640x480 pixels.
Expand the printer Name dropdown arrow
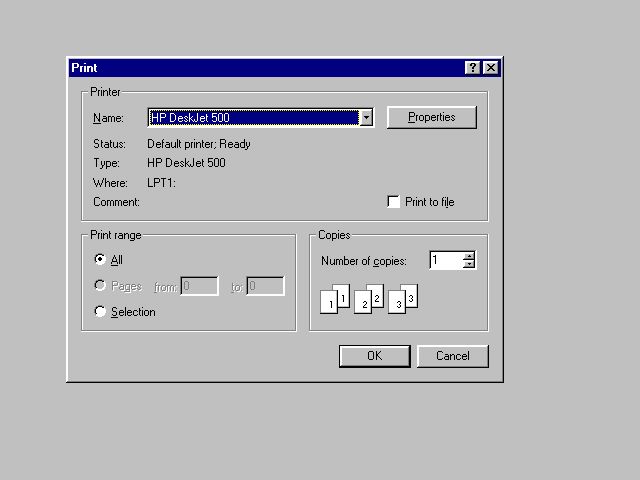click(367, 118)
